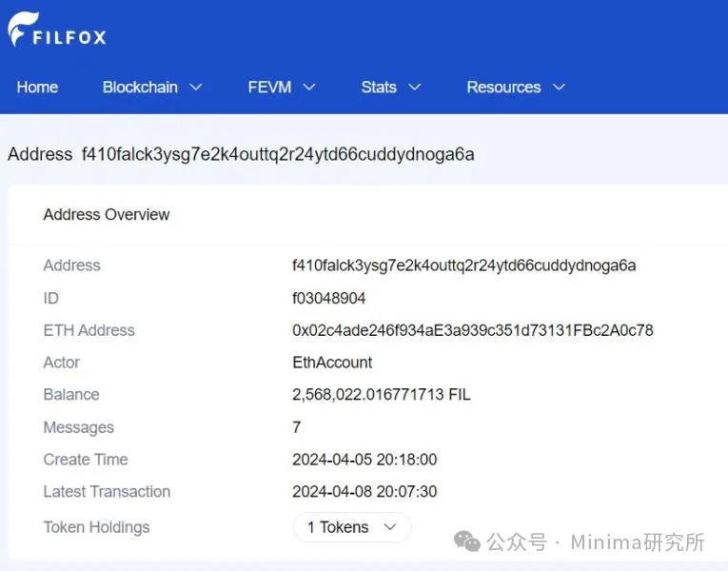Click the ETH Address hex value
The height and width of the screenshot is (571, 728).
click(472, 330)
